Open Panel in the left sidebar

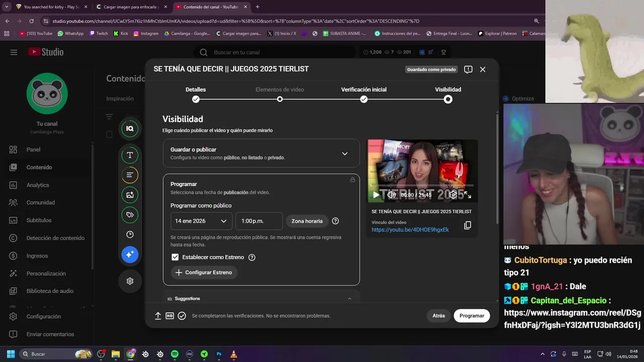click(47, 149)
